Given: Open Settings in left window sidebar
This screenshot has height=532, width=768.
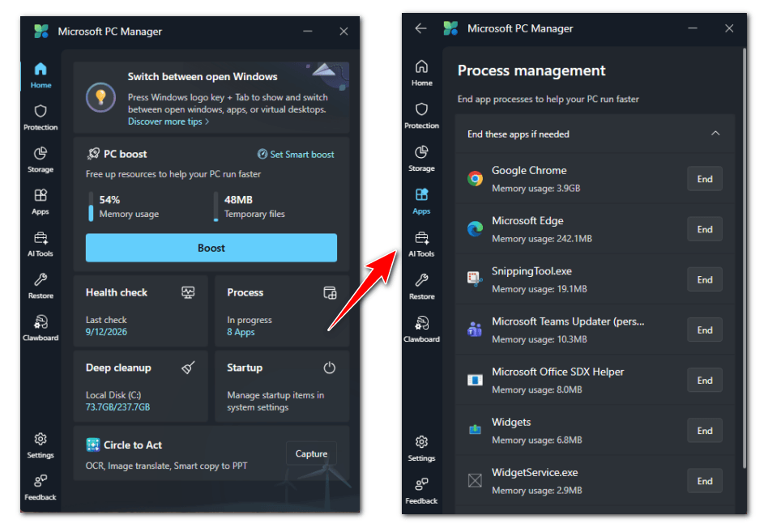Looking at the screenshot, I should point(41,445).
